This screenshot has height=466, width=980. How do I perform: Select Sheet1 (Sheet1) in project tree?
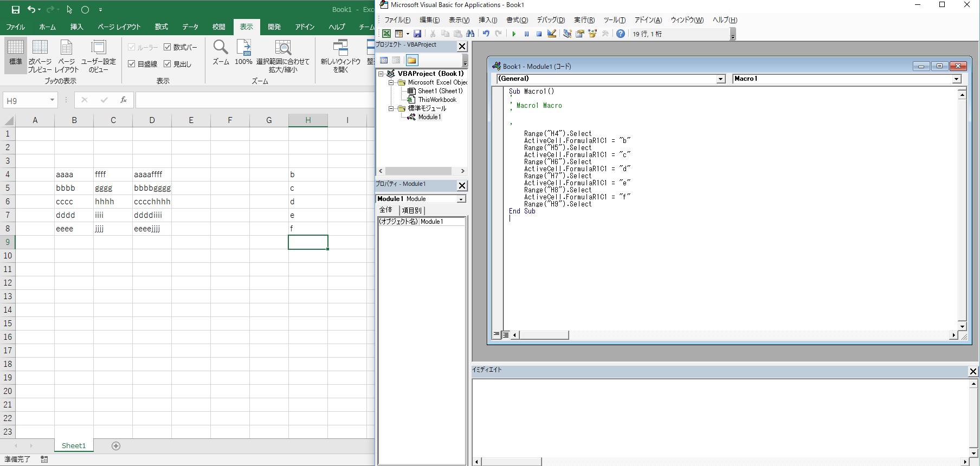(440, 91)
